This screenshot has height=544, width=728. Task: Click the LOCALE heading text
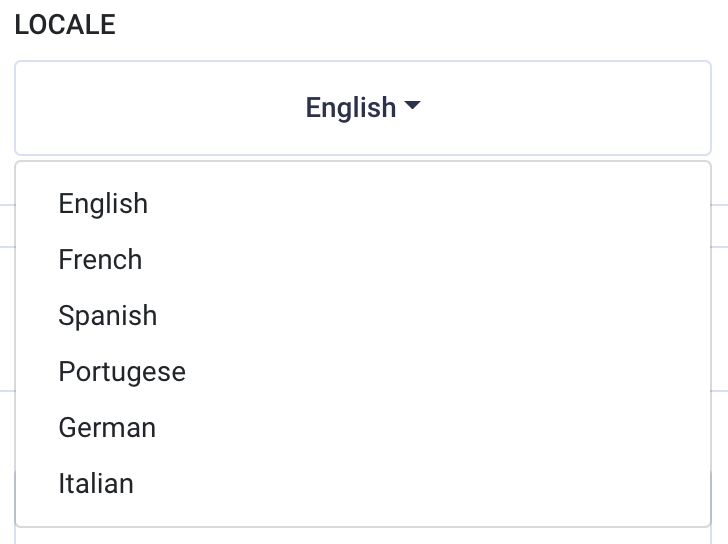tap(65, 25)
